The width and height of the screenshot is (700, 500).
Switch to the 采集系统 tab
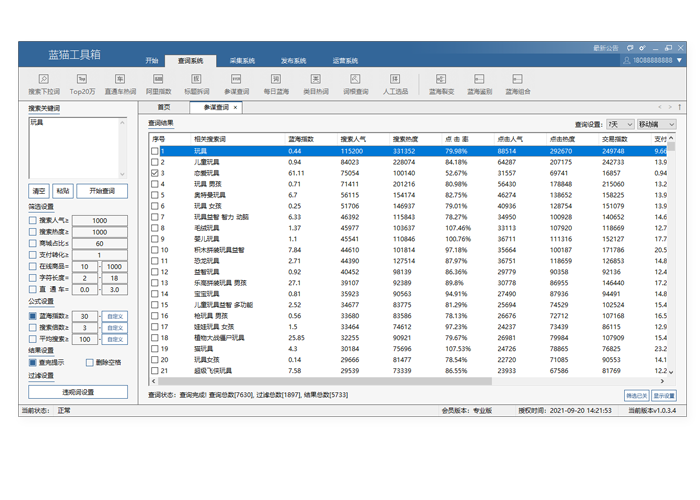click(242, 61)
